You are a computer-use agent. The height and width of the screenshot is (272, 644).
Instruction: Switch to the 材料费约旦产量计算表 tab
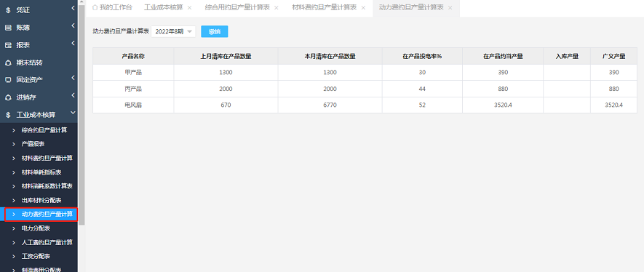point(324,8)
